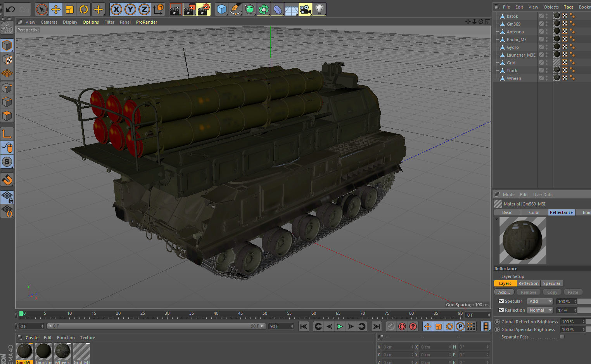This screenshot has width=591, height=364.
Task: Toggle the Locked Workplane icon
Action: 7,197
